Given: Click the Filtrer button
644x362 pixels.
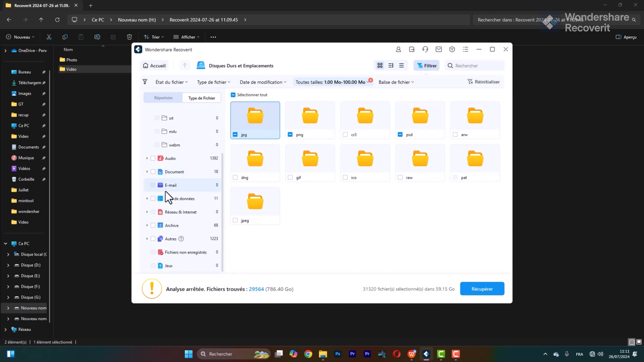Looking at the screenshot, I should click(x=426, y=65).
